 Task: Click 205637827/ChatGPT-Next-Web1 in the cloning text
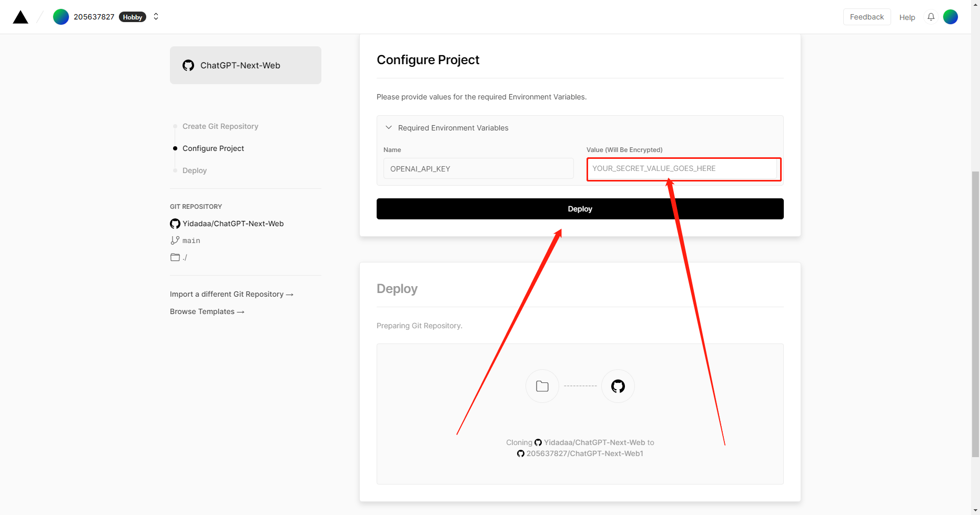point(585,453)
